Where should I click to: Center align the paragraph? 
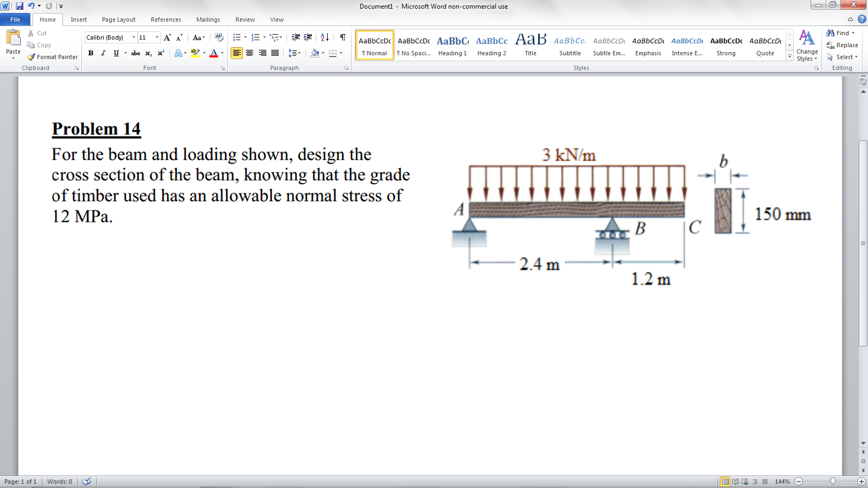point(250,53)
